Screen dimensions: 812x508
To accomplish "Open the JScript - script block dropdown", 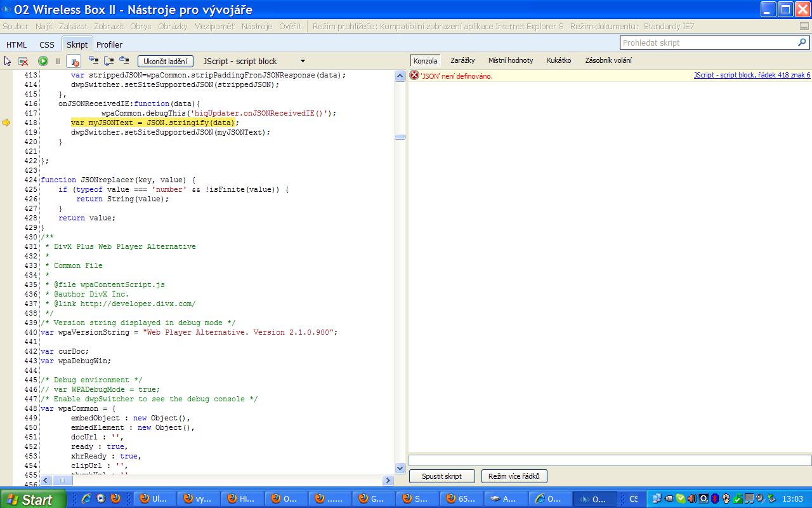I will pyautogui.click(x=303, y=61).
